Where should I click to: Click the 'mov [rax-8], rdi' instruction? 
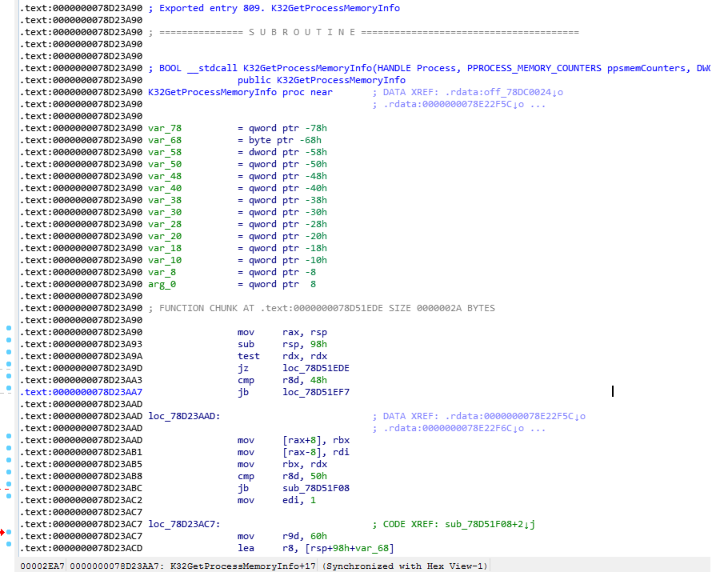click(294, 452)
